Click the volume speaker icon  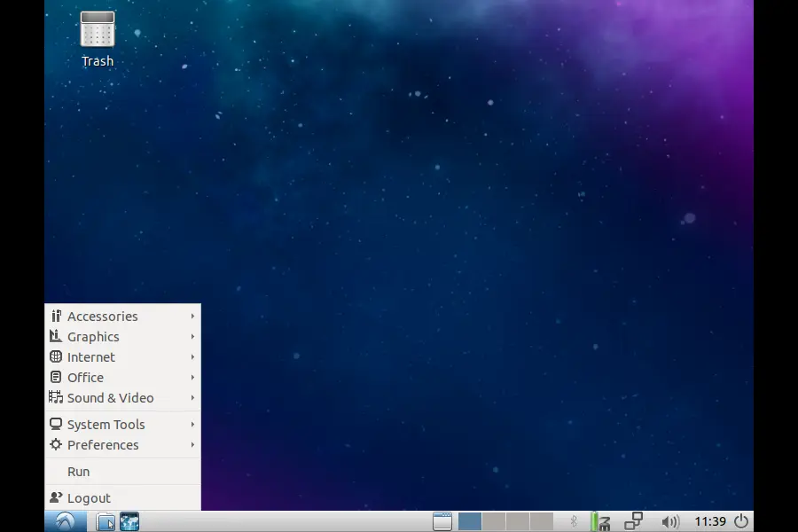[669, 522]
